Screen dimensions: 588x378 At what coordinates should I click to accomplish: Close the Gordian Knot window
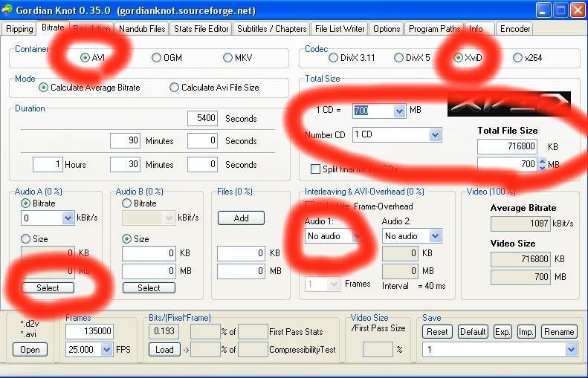click(x=578, y=10)
